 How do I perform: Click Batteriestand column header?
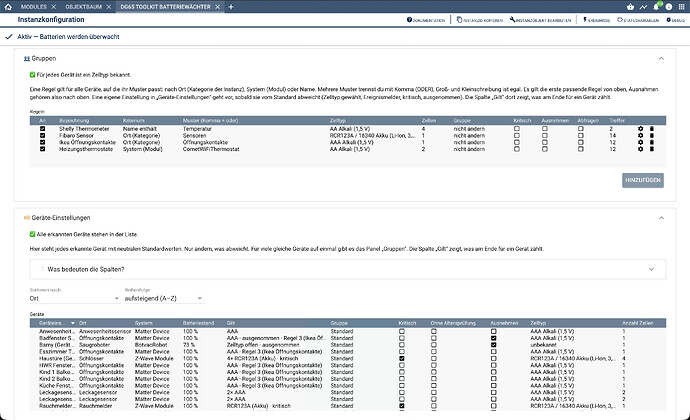click(198, 323)
